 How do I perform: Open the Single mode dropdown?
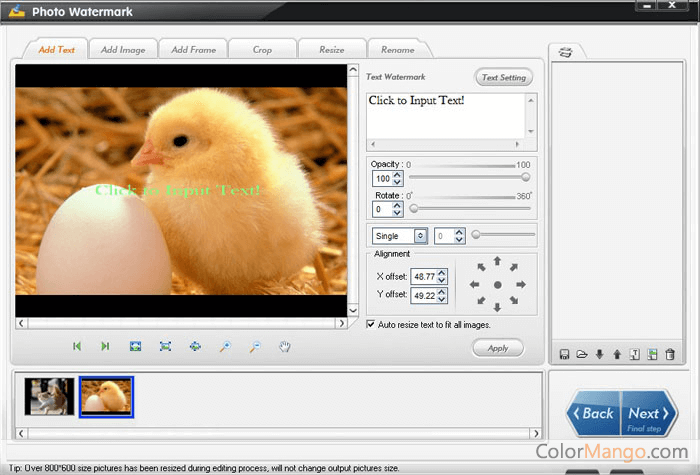point(420,236)
